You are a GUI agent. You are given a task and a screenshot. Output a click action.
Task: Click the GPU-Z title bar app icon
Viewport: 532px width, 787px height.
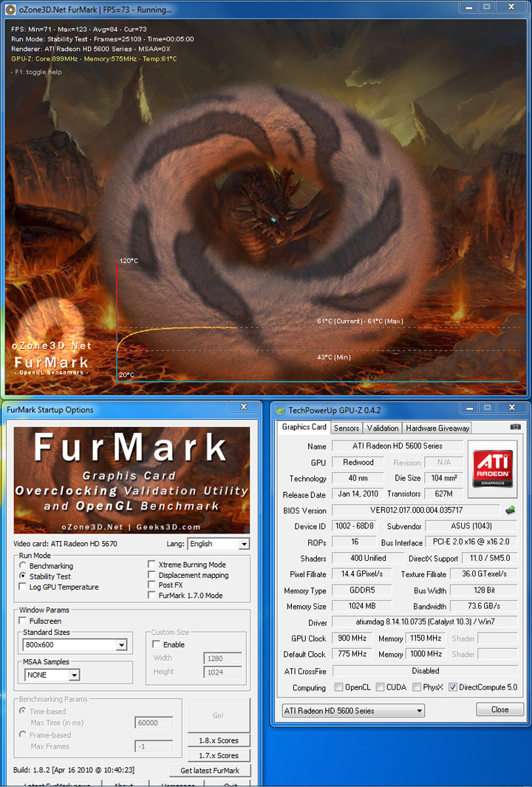coord(281,410)
